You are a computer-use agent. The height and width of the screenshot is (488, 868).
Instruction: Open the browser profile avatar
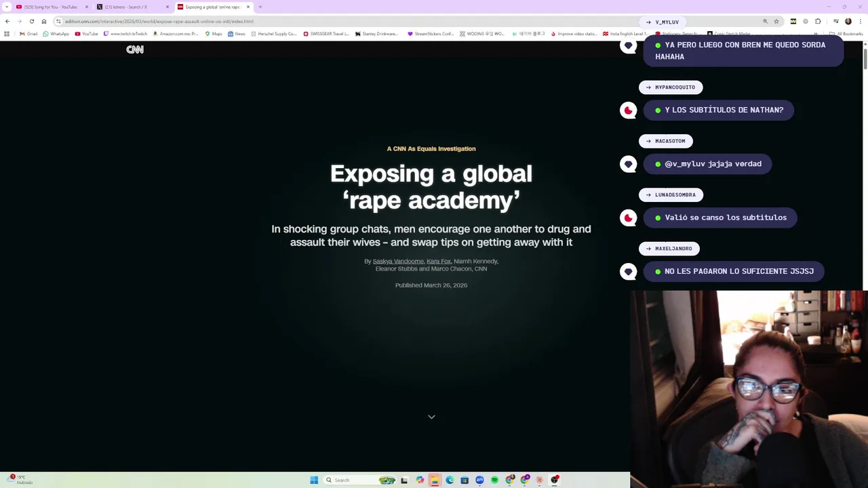pyautogui.click(x=848, y=21)
